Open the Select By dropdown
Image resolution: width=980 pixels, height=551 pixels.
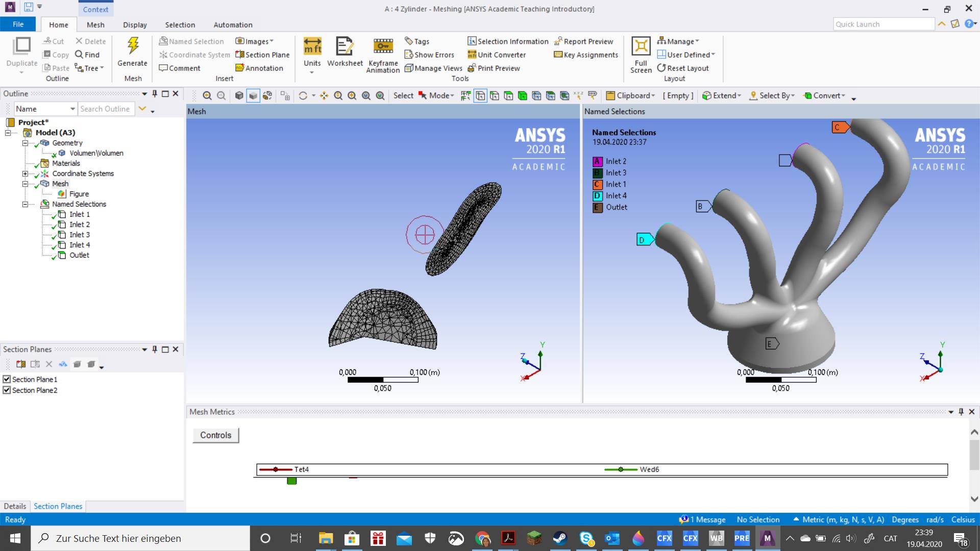click(772, 95)
